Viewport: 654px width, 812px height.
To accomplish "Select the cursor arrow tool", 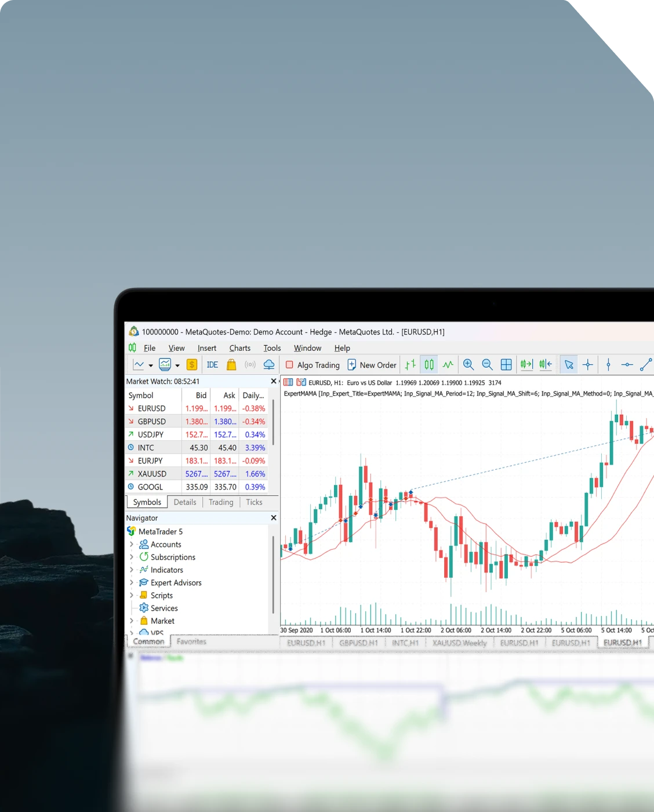I will tap(569, 365).
